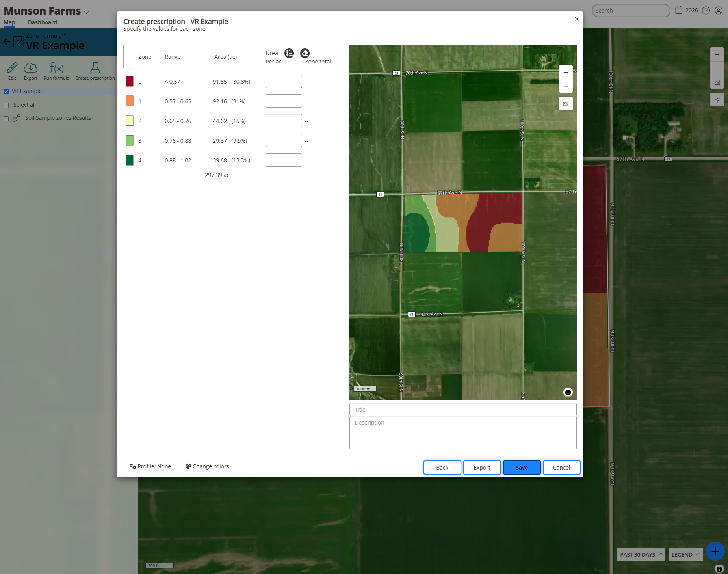Check the Select all checkbox

6,105
